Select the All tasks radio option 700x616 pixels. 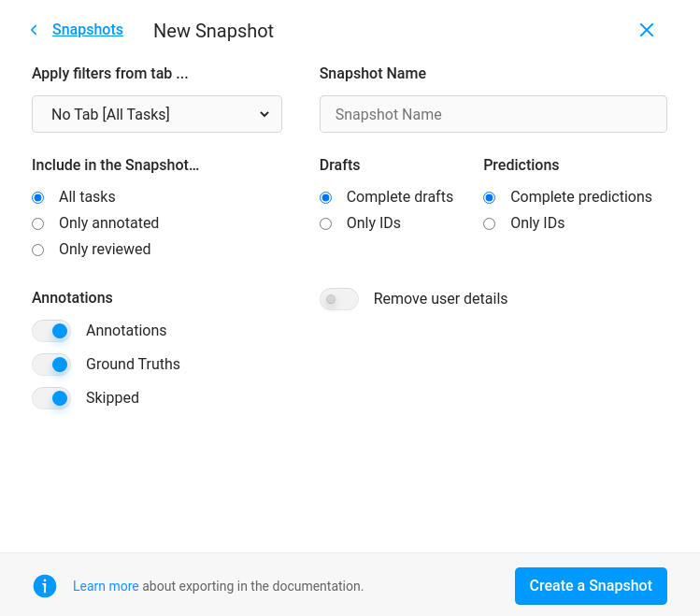[x=38, y=197]
